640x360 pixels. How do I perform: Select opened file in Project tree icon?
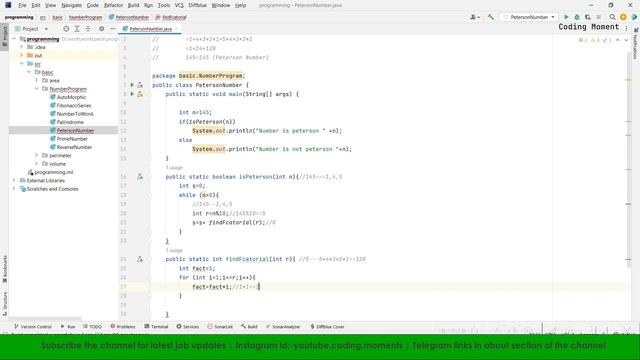(66, 29)
